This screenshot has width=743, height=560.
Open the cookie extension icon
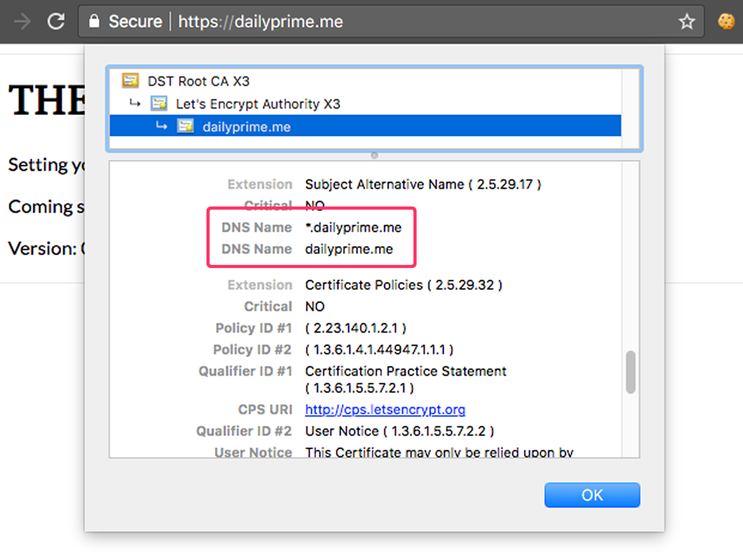726,22
